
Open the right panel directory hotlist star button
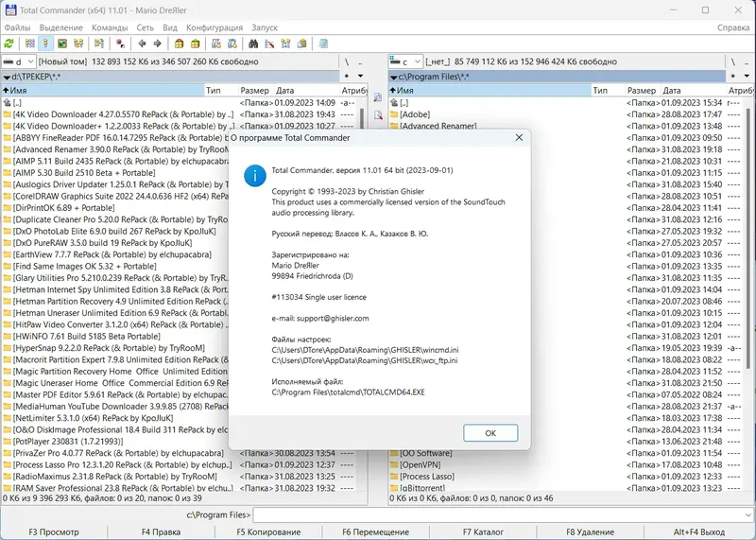[x=733, y=76]
